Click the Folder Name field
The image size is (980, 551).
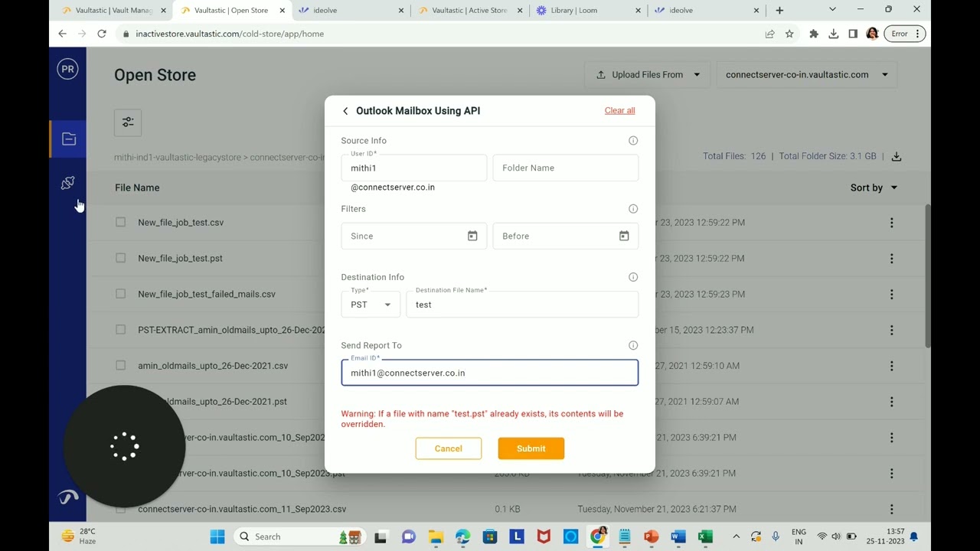click(x=566, y=168)
